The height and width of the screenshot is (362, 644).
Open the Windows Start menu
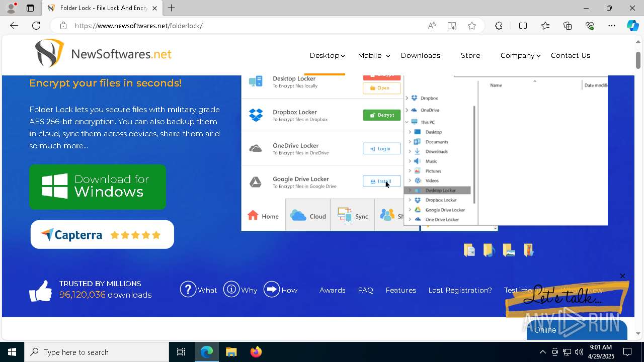pyautogui.click(x=12, y=352)
